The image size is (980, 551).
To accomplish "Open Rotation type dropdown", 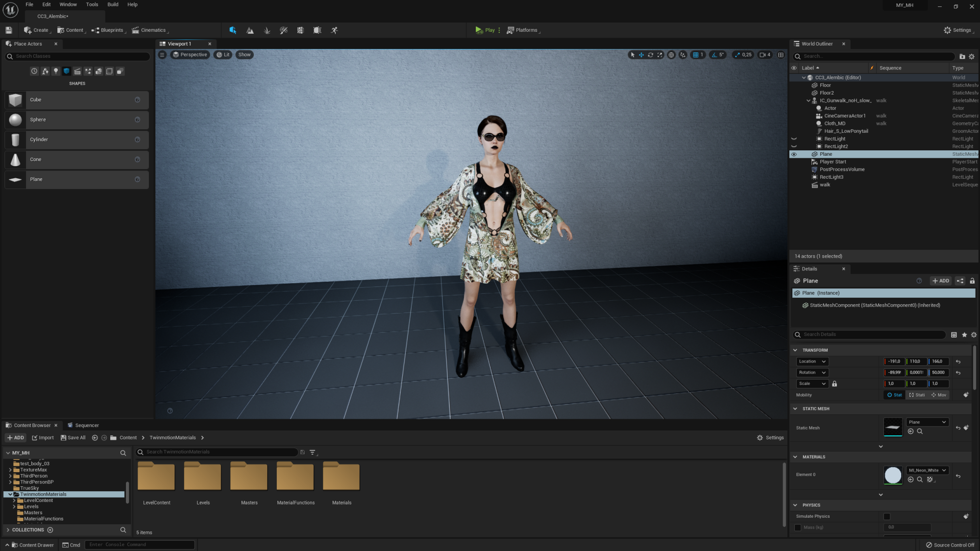I will 812,373.
